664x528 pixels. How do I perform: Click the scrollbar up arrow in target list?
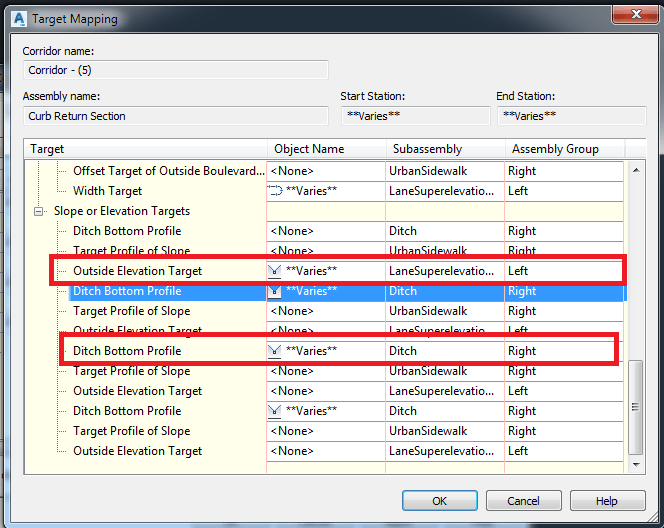click(x=636, y=167)
